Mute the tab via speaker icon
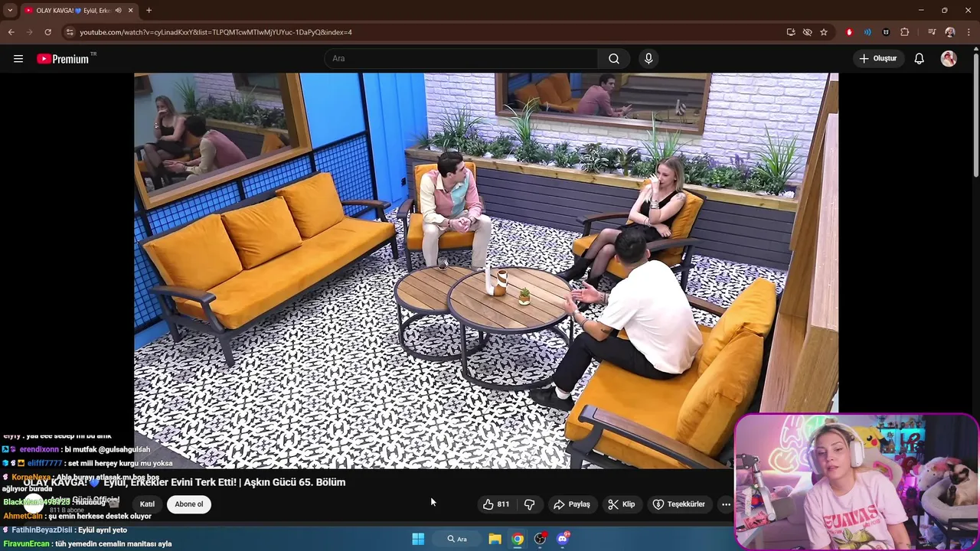The width and height of the screenshot is (980, 551). click(x=118, y=10)
